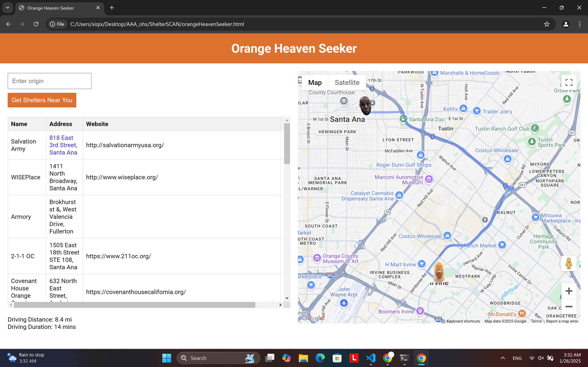
Task: Select the Map view type
Action: pos(315,82)
